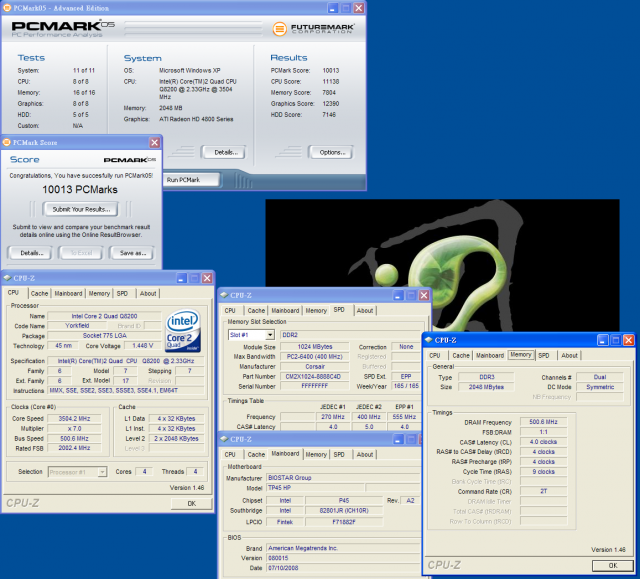Image resolution: width=640 pixels, height=579 pixels.
Task: Close the CPU-Z Memory window
Action: pyautogui.click(x=629, y=340)
